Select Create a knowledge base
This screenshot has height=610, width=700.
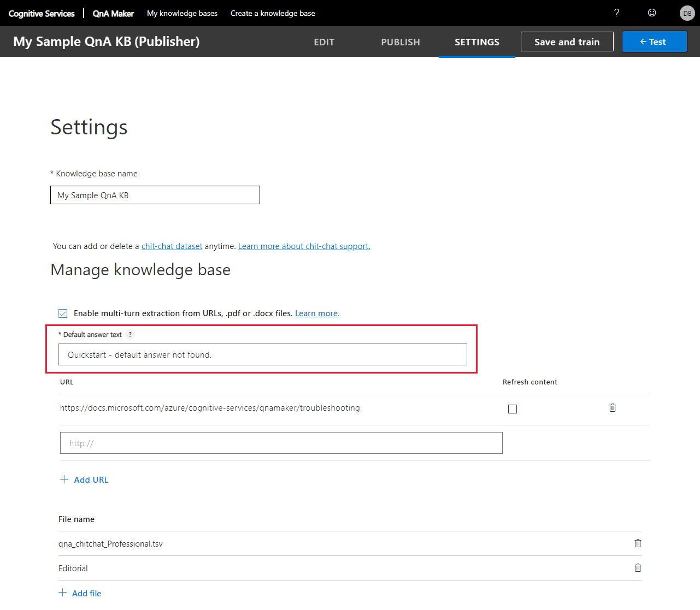(272, 13)
